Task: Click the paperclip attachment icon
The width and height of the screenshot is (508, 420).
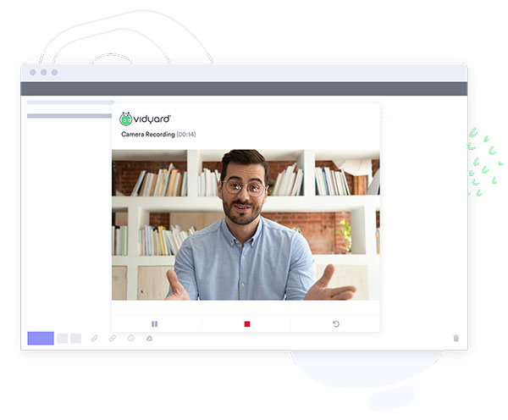Action: pyautogui.click(x=95, y=338)
